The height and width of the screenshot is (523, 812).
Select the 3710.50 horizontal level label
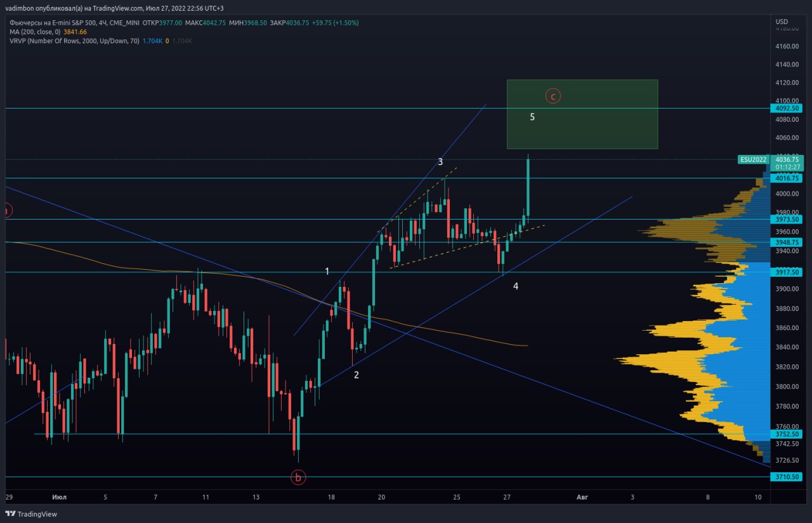pyautogui.click(x=787, y=477)
